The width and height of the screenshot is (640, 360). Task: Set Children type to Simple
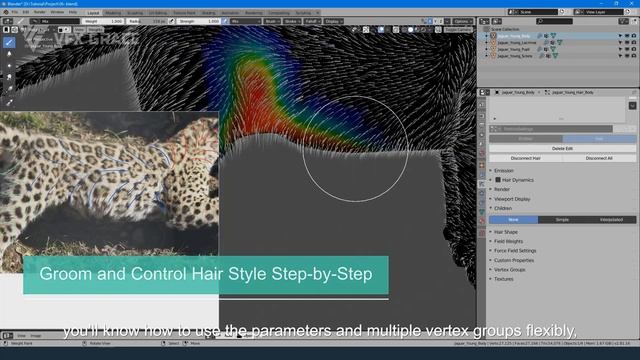[x=562, y=220]
